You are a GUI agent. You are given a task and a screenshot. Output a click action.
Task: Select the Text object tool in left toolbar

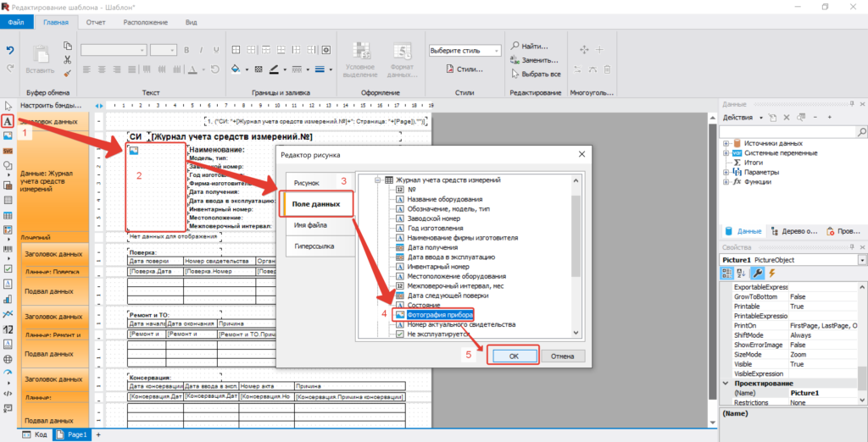click(8, 120)
